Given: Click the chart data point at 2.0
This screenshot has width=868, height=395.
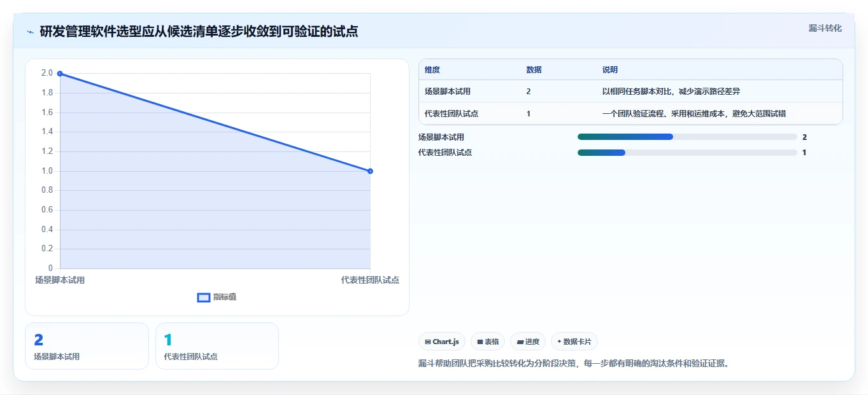Looking at the screenshot, I should [x=60, y=74].
